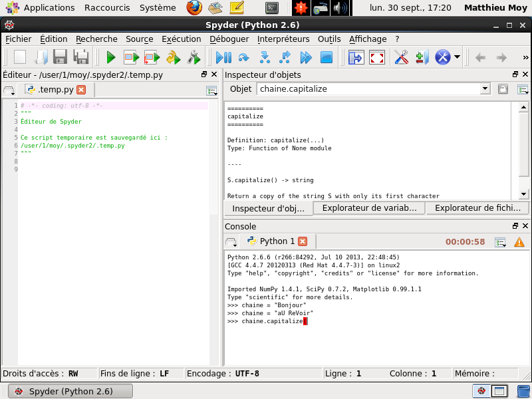The width and height of the screenshot is (532, 399).
Task: Click the wrench-and-play run settings icon
Action: 194,57
